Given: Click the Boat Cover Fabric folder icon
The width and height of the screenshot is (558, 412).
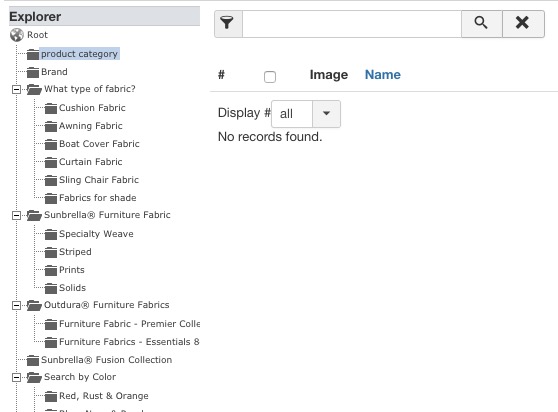Looking at the screenshot, I should (51, 144).
